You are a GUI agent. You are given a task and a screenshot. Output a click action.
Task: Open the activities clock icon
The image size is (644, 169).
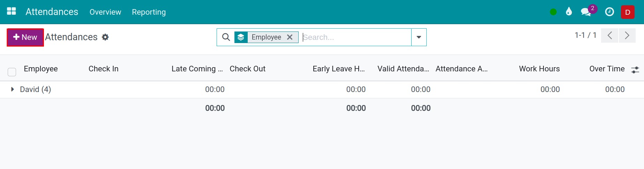click(609, 12)
